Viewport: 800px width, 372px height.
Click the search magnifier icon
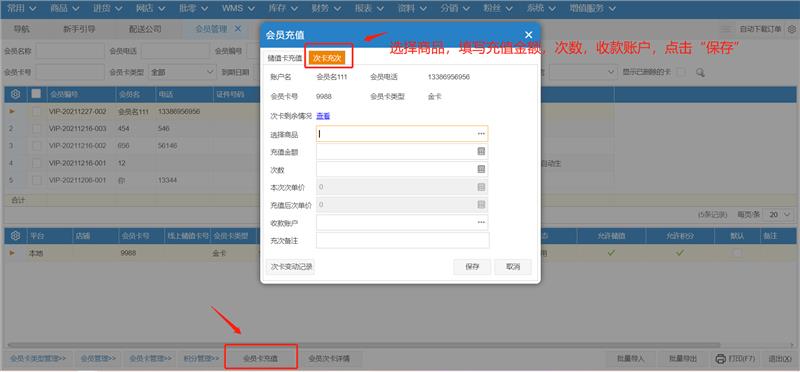700,72
